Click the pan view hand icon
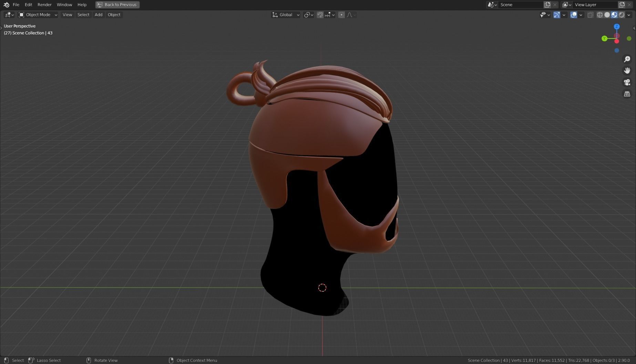Viewport: 636px width, 364px height. 627,71
